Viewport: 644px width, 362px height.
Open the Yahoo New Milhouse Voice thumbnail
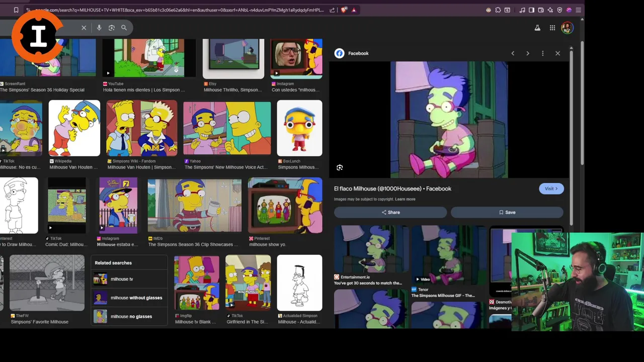coord(227,128)
